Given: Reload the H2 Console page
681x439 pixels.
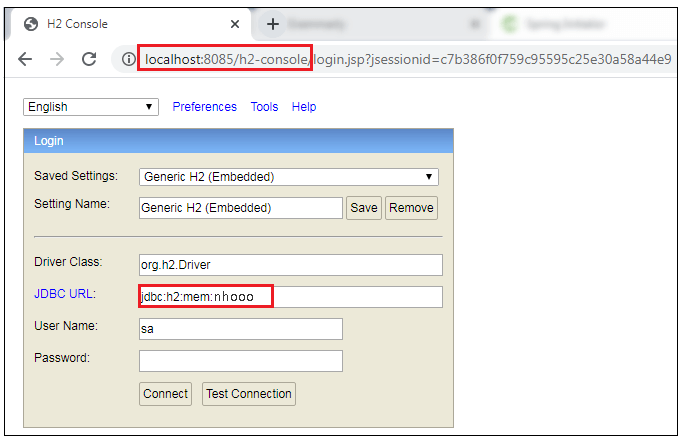Looking at the screenshot, I should (x=89, y=59).
